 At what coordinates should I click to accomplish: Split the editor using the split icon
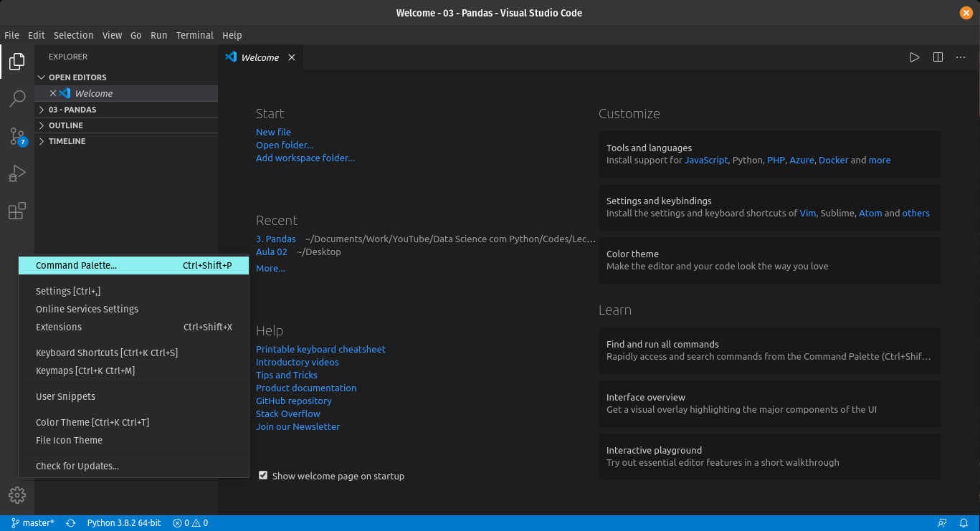point(938,57)
